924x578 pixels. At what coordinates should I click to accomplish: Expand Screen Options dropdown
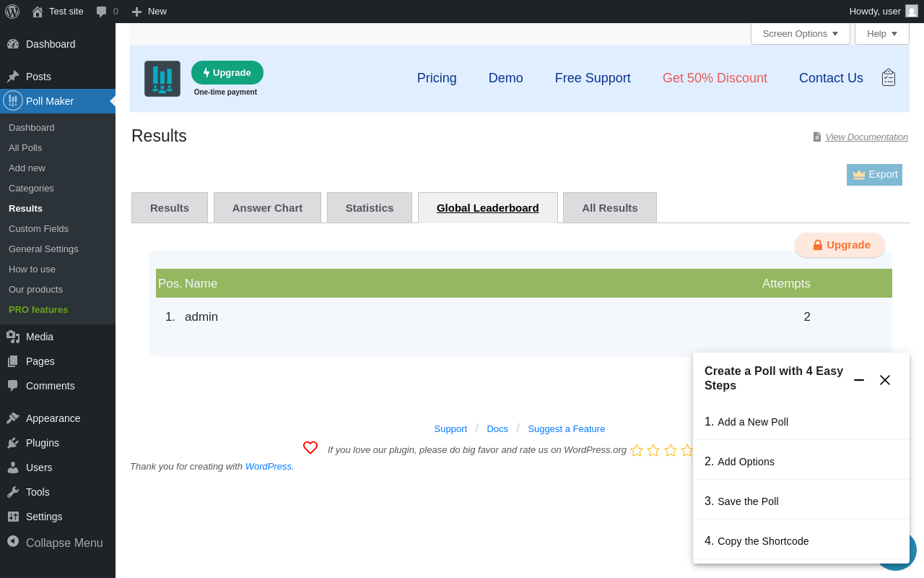[801, 34]
